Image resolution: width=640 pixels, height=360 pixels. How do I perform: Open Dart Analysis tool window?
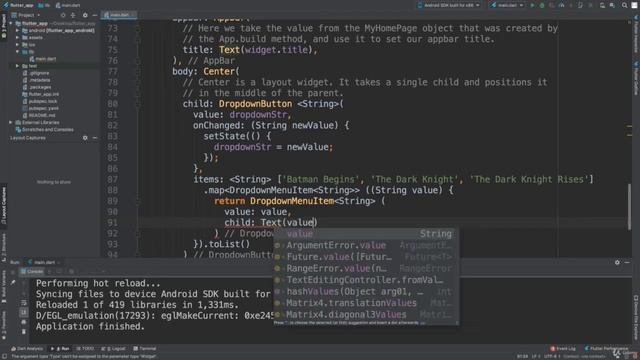(27, 349)
